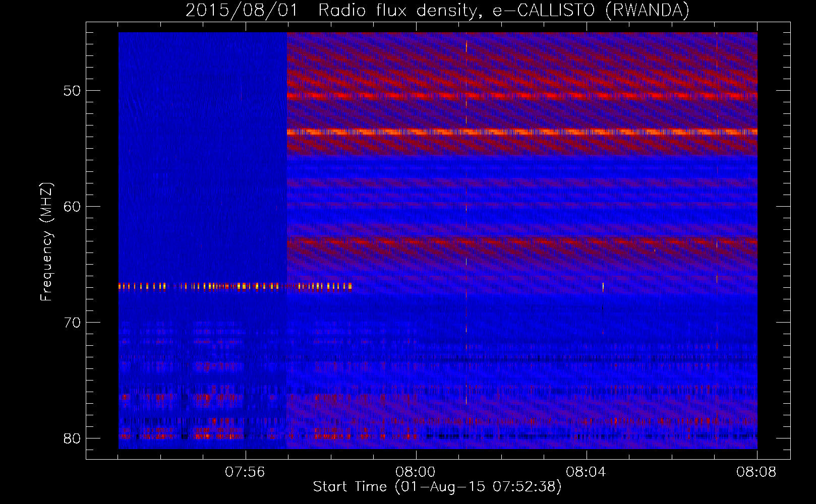
Task: Click the dotted yellow signal line near 67 MHz
Action: tap(235, 286)
